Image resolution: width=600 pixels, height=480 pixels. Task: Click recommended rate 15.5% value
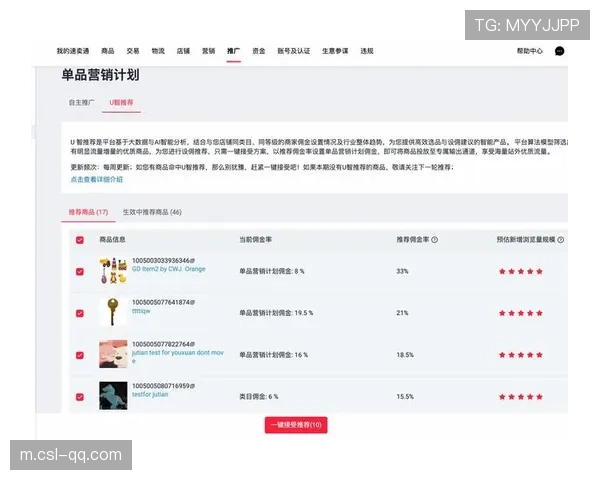405,397
